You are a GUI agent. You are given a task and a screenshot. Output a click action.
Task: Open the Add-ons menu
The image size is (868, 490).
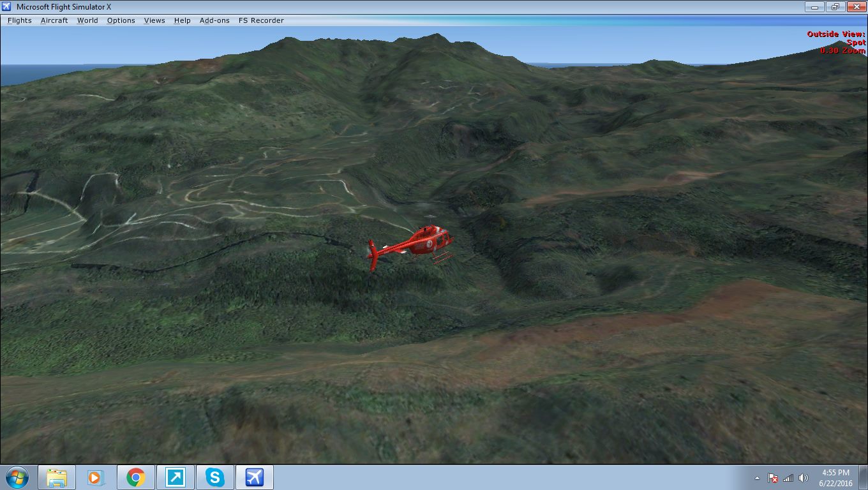(214, 20)
